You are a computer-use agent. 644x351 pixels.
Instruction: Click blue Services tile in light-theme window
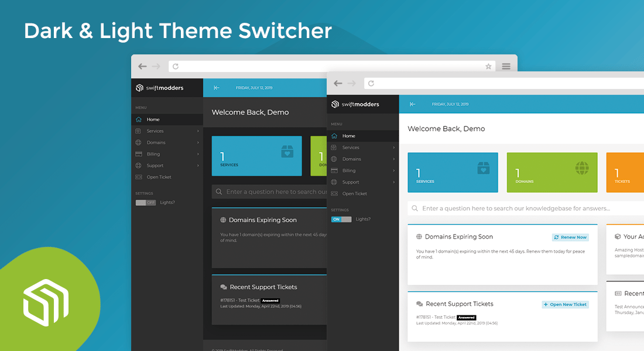(x=453, y=173)
